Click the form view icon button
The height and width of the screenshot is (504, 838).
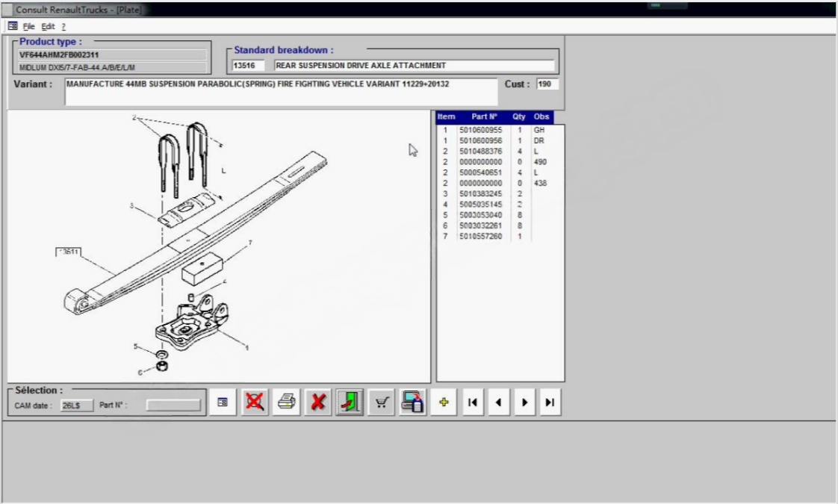(223, 402)
